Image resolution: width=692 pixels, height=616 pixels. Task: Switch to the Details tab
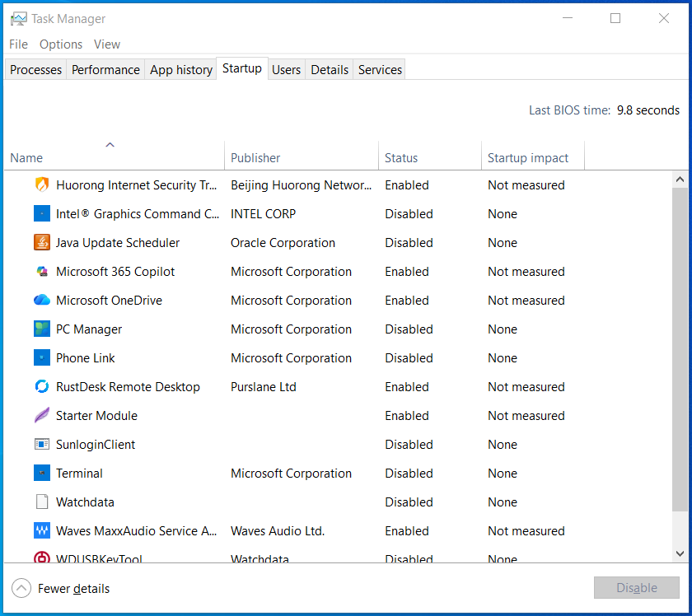pyautogui.click(x=330, y=70)
